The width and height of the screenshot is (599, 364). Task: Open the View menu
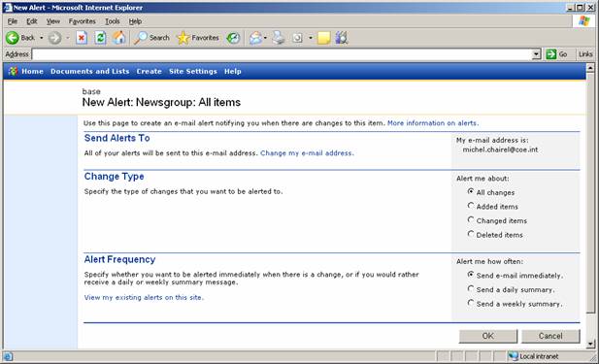click(x=53, y=21)
